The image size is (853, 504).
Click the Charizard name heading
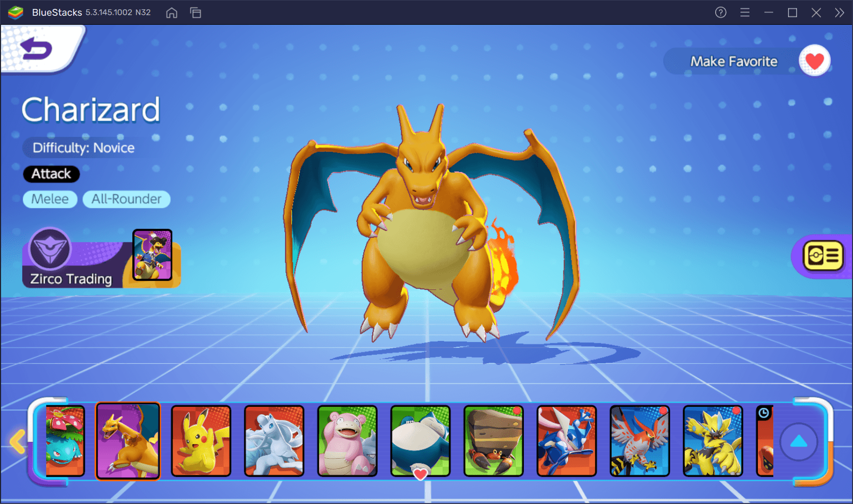91,110
